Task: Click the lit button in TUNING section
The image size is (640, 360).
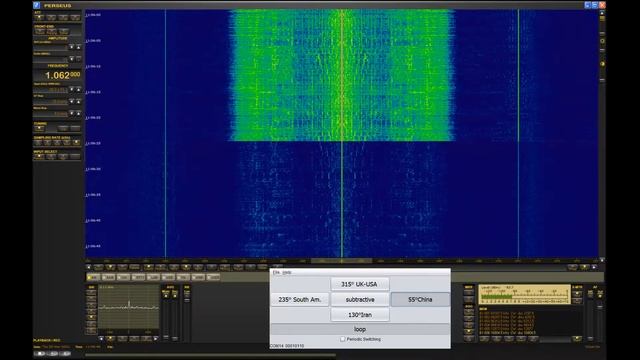Action: coord(39,129)
